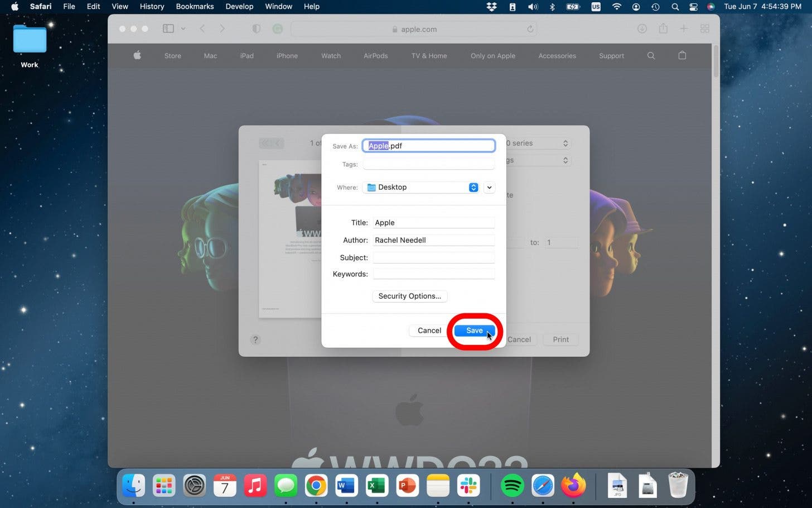Click Print in the print dialog
The height and width of the screenshot is (508, 812).
point(560,339)
